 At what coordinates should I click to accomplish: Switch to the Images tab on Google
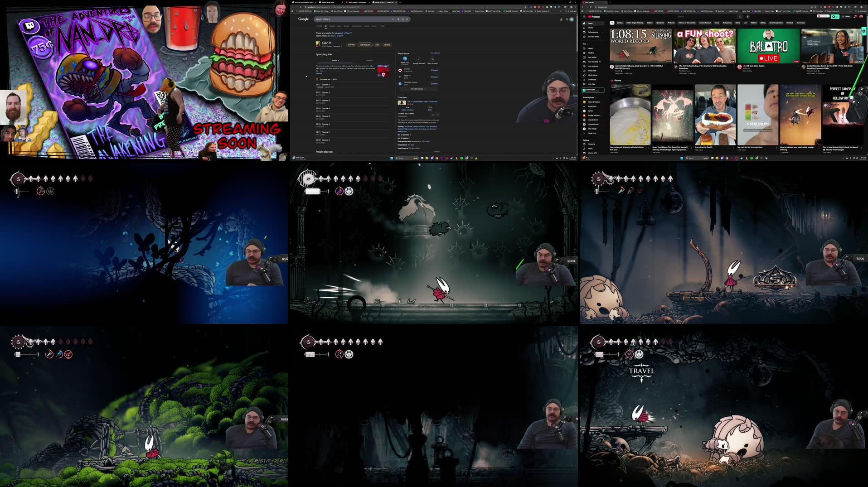tap(332, 26)
